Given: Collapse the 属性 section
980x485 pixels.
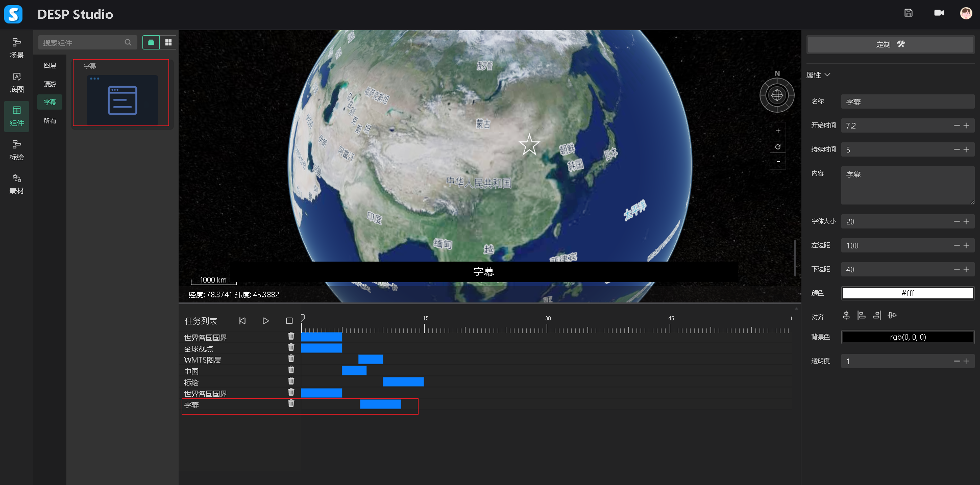Looking at the screenshot, I should click(827, 75).
